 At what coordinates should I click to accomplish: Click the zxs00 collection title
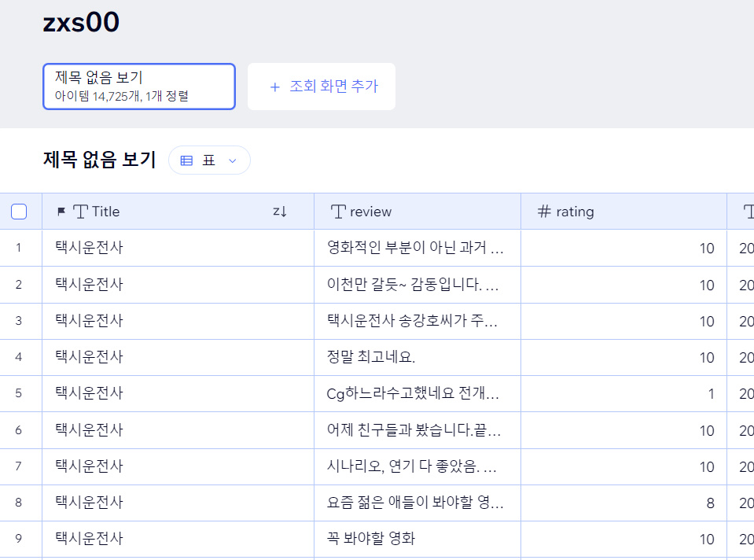(81, 23)
